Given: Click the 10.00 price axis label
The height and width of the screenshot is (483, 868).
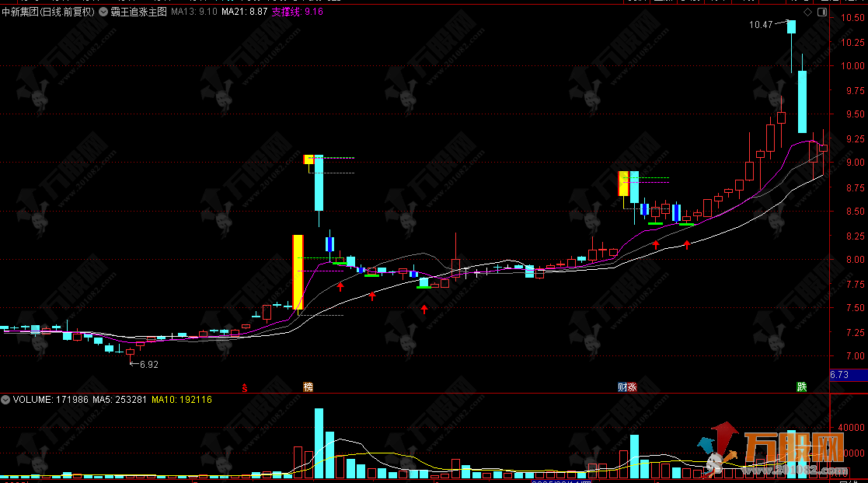Looking at the screenshot, I should click(852, 66).
